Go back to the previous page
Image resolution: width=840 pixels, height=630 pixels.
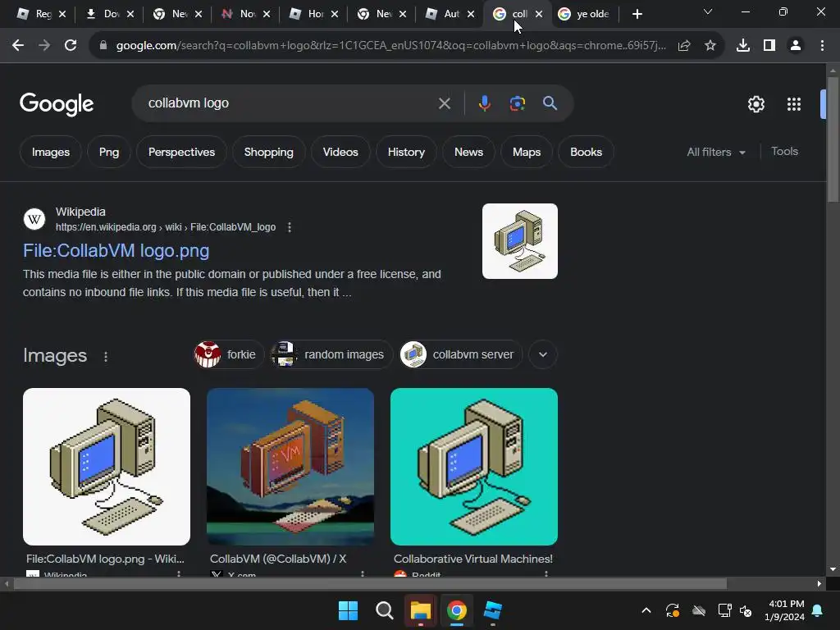pyautogui.click(x=18, y=46)
